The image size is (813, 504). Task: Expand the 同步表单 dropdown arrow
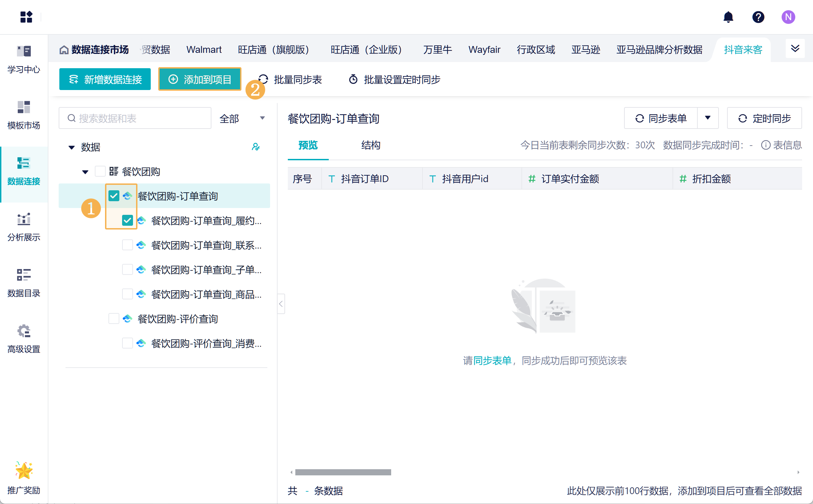pyautogui.click(x=708, y=118)
